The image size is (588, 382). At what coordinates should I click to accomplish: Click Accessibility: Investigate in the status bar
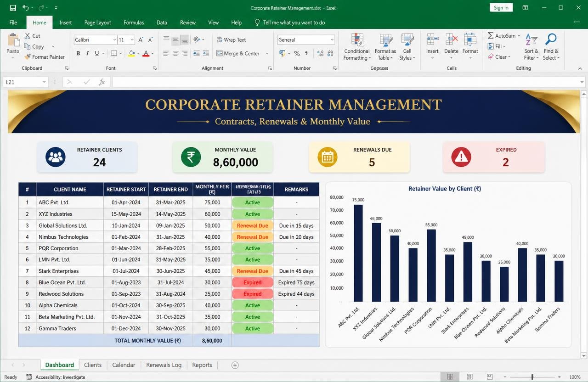(x=57, y=377)
